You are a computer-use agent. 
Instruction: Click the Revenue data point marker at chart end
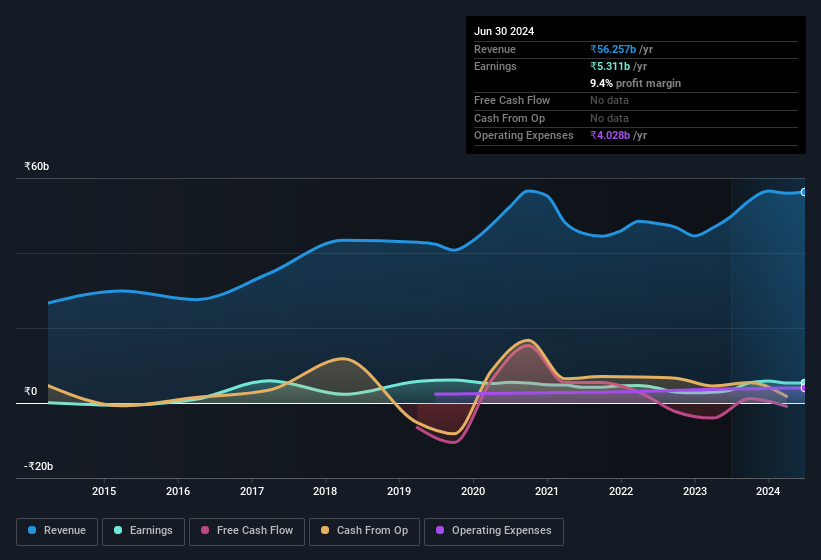point(804,192)
